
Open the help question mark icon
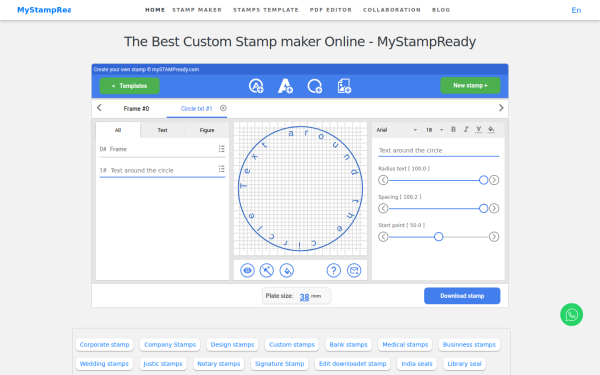coord(334,271)
